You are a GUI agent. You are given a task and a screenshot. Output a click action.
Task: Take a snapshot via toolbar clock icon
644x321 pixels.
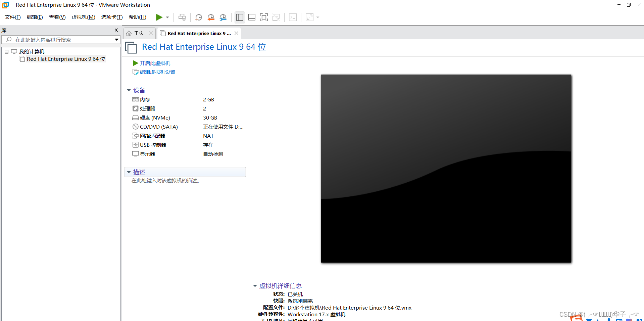pos(199,17)
